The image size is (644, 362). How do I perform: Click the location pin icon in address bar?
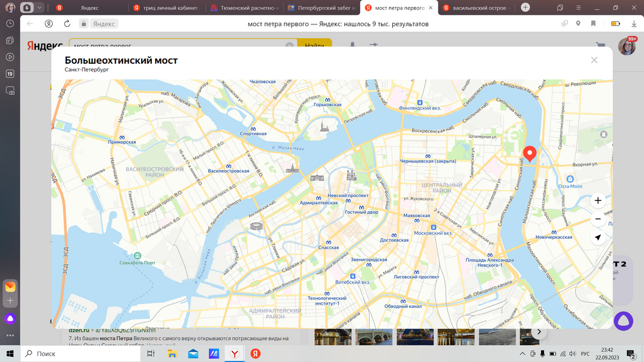(x=578, y=24)
